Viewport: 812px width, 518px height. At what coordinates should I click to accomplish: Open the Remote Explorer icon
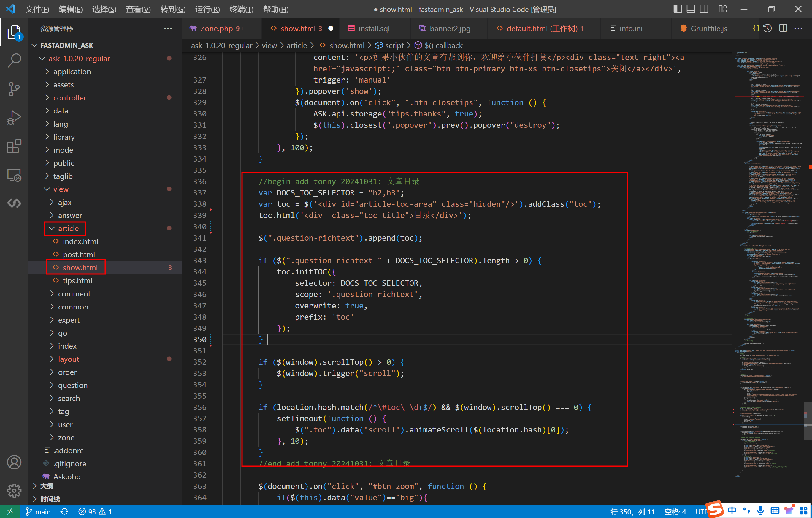[x=14, y=175]
